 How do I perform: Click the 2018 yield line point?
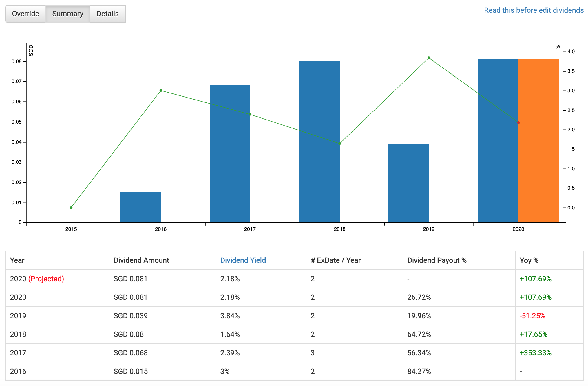tap(339, 144)
